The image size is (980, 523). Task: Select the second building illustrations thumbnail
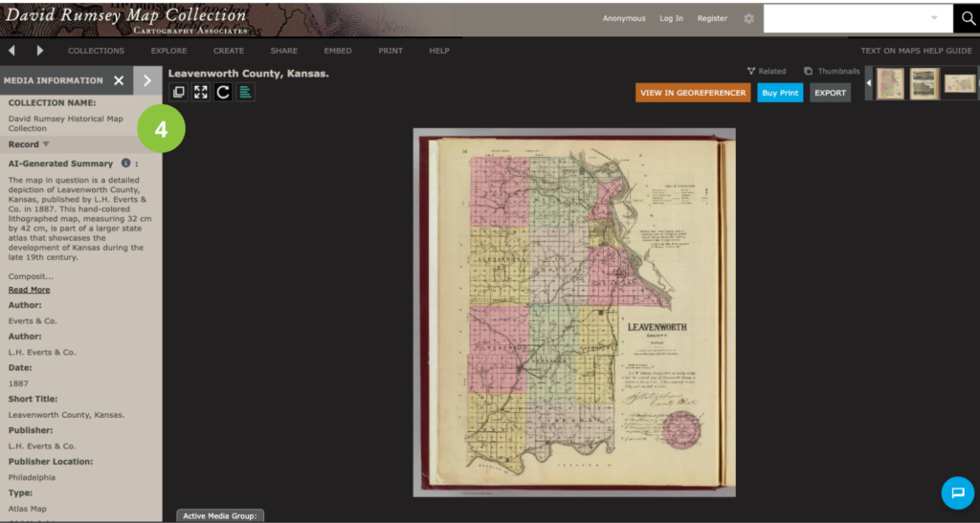point(924,83)
